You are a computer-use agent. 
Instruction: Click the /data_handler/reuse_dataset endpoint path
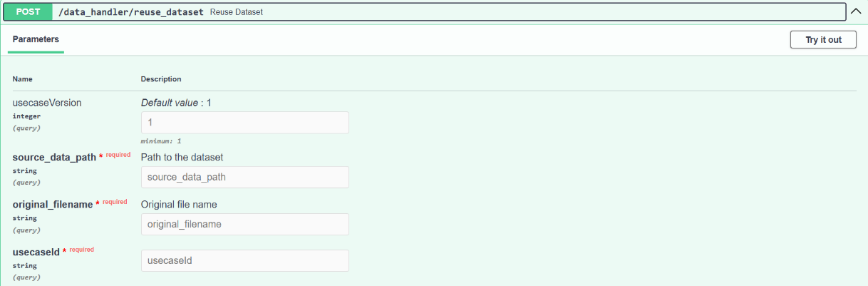click(132, 12)
